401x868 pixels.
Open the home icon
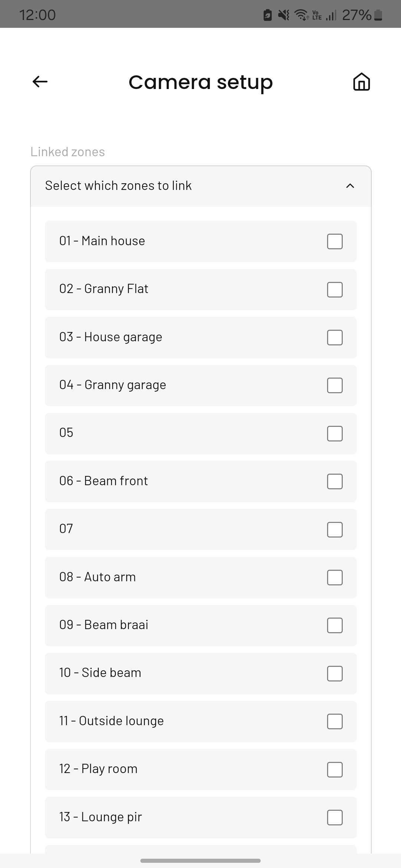tap(361, 82)
